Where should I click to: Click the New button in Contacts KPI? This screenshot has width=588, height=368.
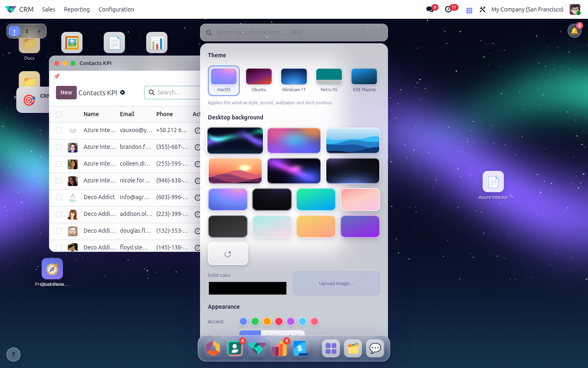click(66, 92)
